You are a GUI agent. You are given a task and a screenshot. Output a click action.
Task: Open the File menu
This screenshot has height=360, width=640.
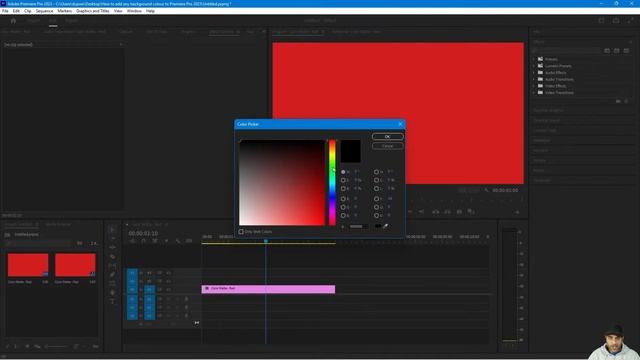pyautogui.click(x=5, y=11)
